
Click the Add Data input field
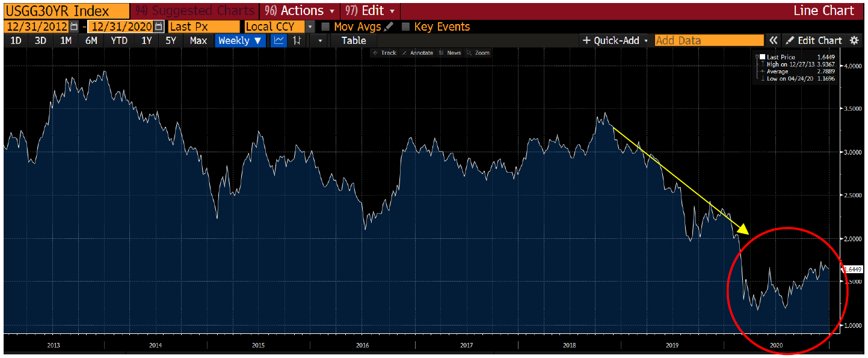708,40
